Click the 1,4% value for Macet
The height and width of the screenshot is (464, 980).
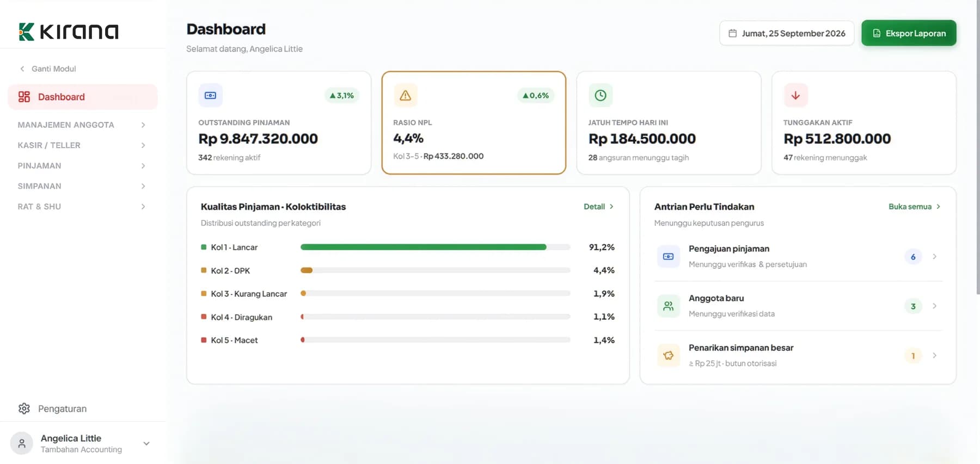coord(604,340)
